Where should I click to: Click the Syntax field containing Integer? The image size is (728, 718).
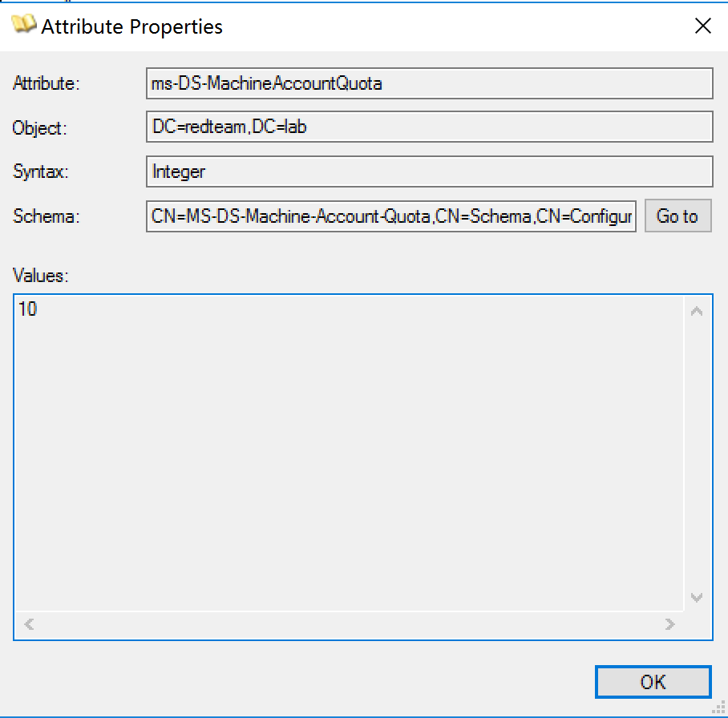pos(429,171)
